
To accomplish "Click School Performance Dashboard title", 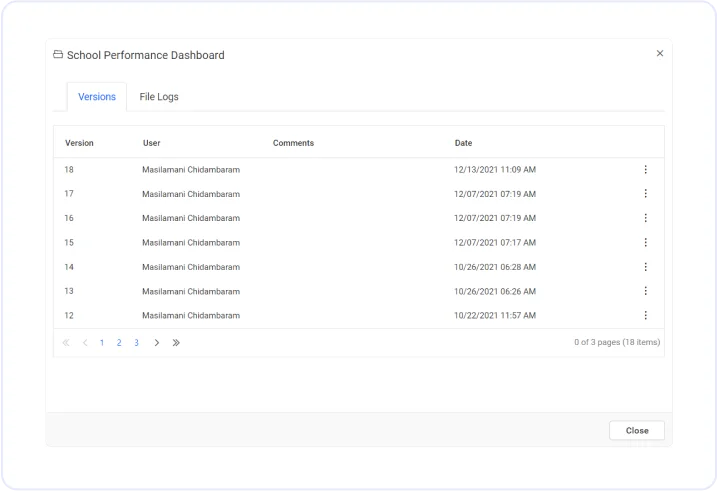I will 146,55.
